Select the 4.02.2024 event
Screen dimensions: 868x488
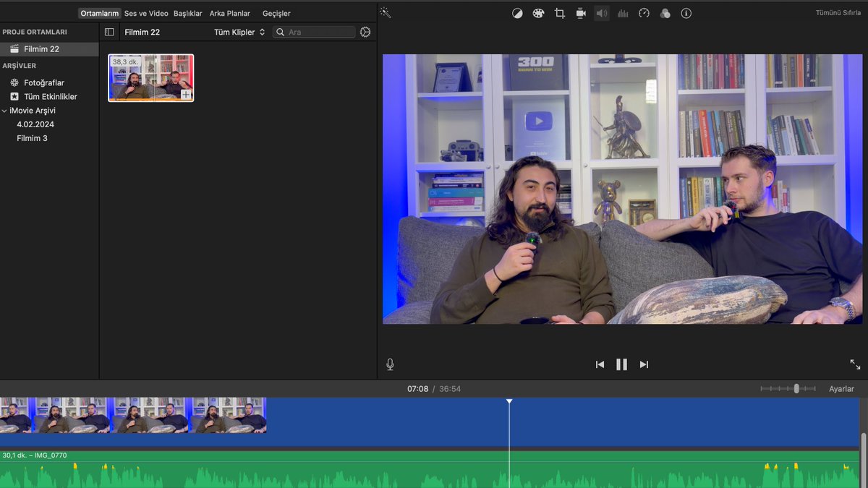35,124
